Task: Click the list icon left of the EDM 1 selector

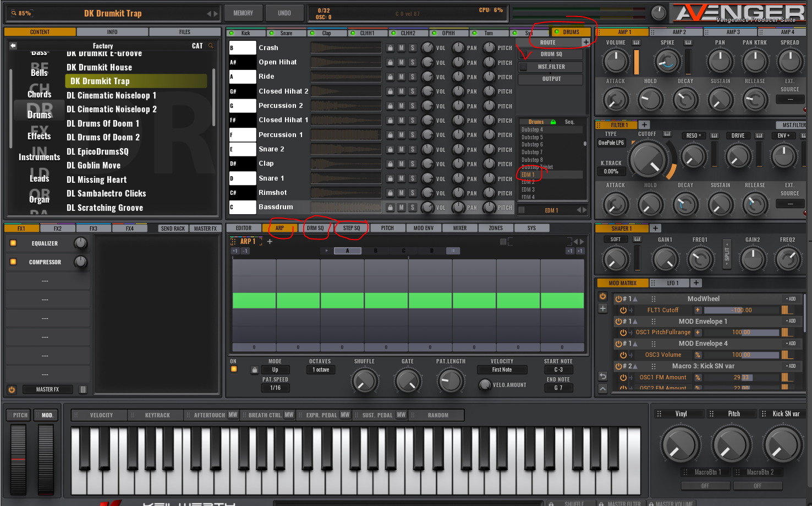Action: click(522, 210)
